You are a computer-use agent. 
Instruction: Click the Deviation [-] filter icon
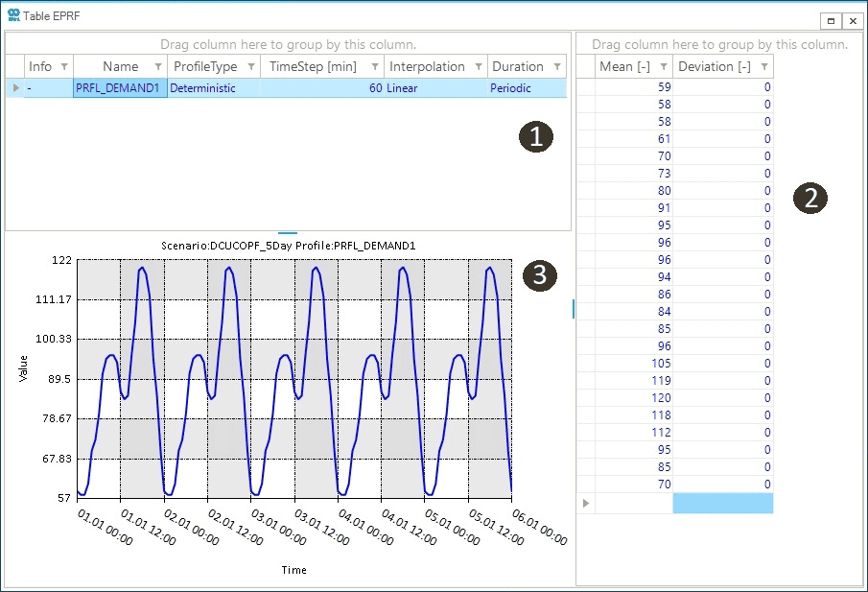point(764,66)
